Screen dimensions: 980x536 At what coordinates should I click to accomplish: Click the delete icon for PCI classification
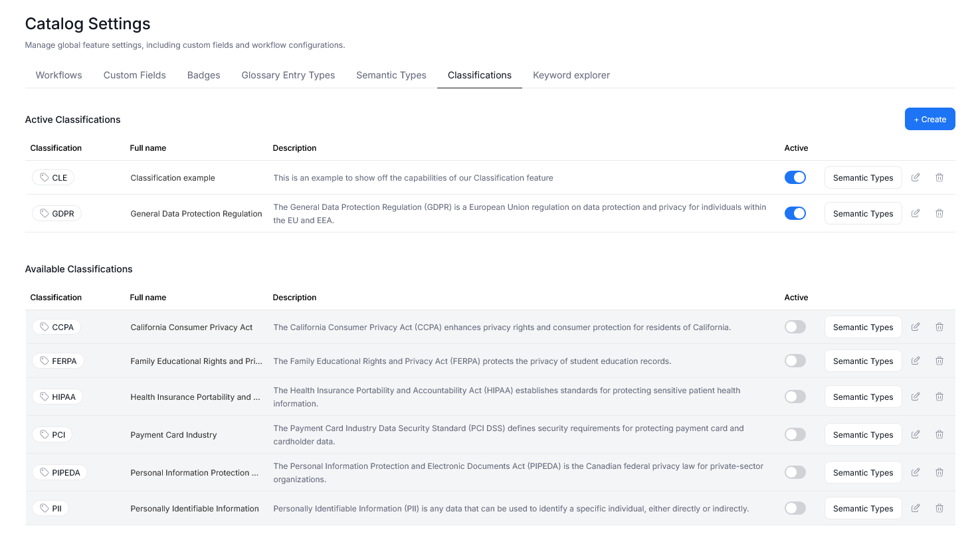click(x=939, y=434)
